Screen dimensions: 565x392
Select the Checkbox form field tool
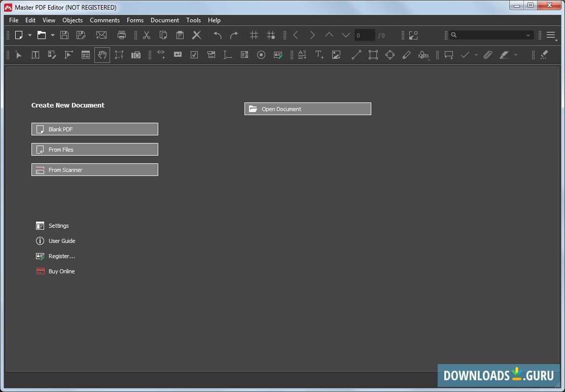point(194,55)
